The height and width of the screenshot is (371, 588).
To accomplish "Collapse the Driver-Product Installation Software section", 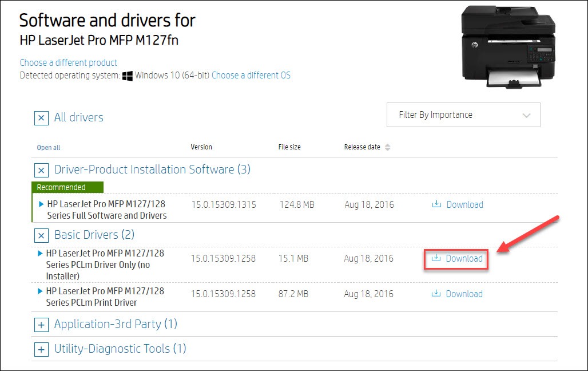I will 41,171.
